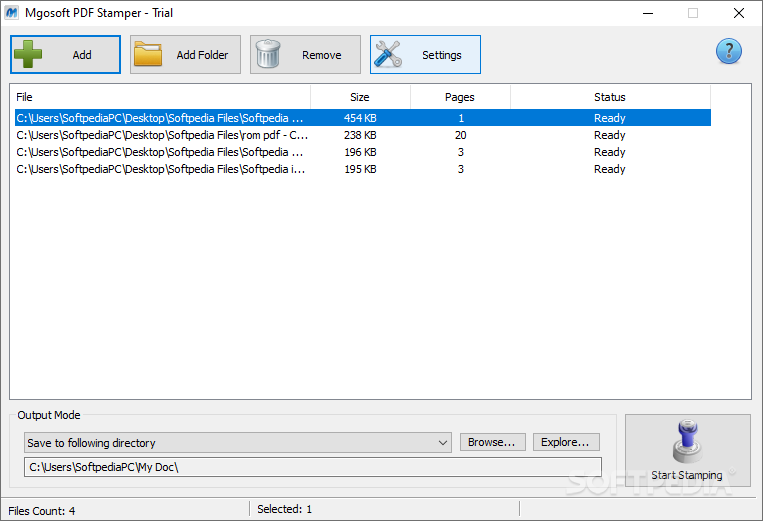Image resolution: width=763 pixels, height=521 pixels.
Task: Open output folder with Explore button
Action: [566, 442]
